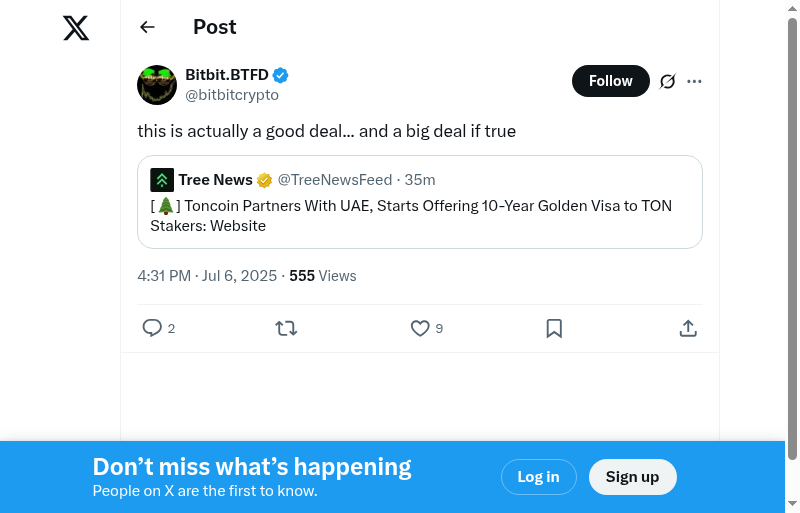Click the Sign up button
This screenshot has height=513, width=800.
click(632, 477)
